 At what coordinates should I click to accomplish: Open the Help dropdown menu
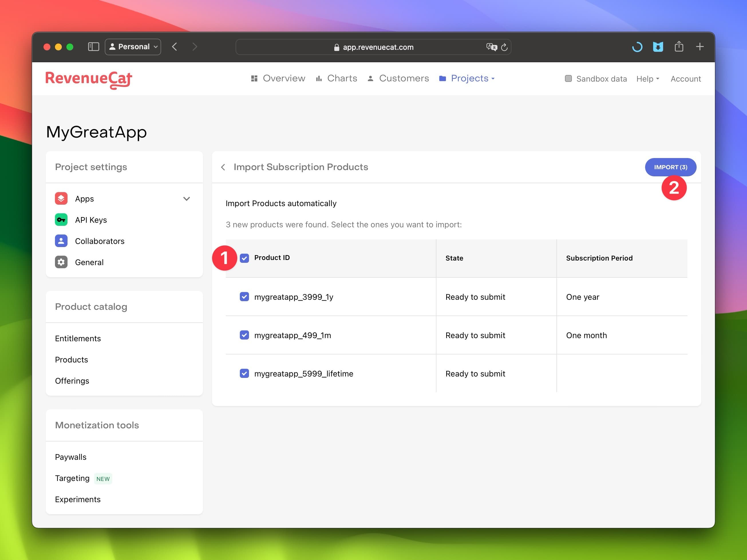[x=648, y=79]
